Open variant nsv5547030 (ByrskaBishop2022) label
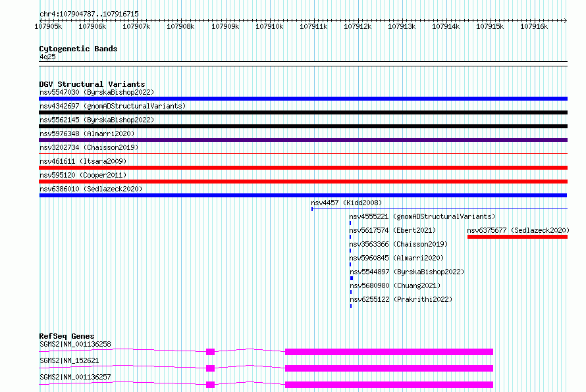This screenshot has width=586, height=392. (97, 92)
